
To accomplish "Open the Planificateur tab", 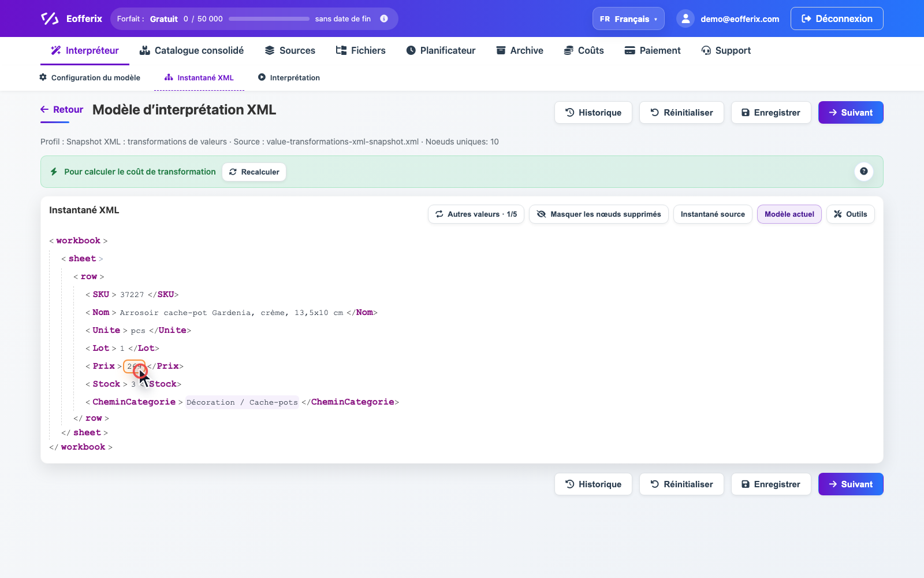I will [441, 50].
